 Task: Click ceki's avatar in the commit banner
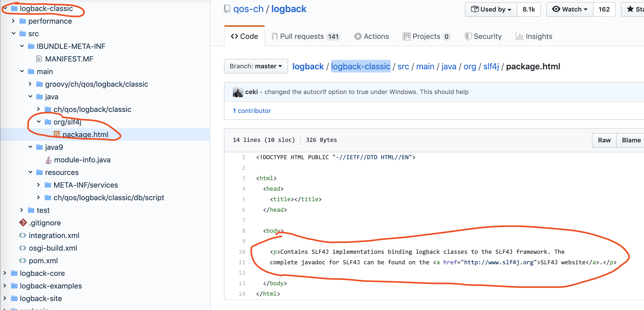pyautogui.click(x=238, y=92)
